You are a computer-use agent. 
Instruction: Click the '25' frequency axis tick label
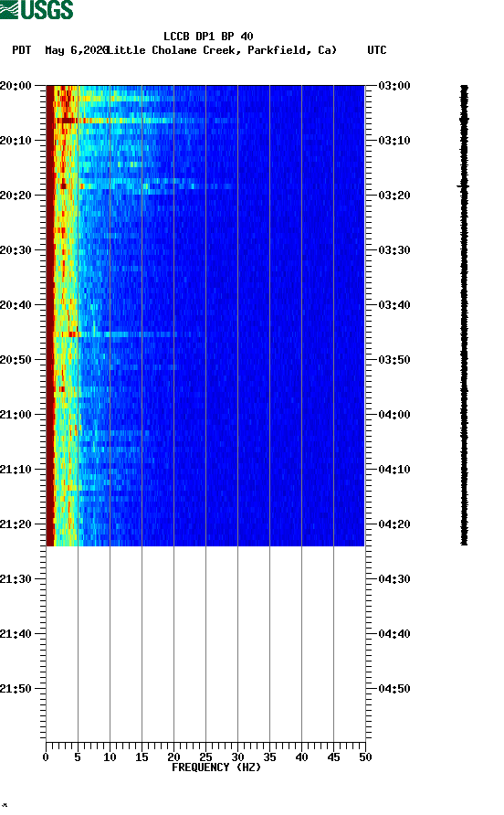pyautogui.click(x=205, y=757)
